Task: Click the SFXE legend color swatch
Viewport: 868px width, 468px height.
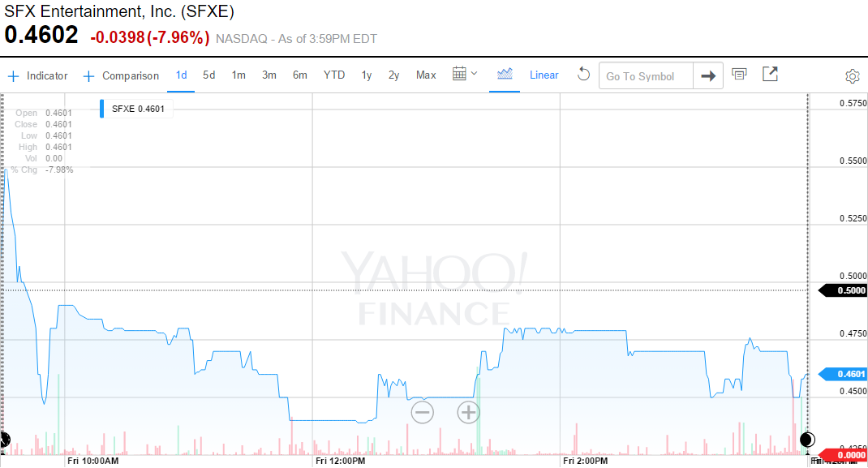Action: 102,108
